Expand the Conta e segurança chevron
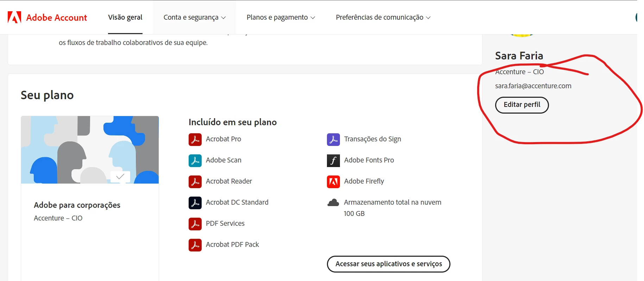This screenshot has width=644, height=281. (223, 18)
